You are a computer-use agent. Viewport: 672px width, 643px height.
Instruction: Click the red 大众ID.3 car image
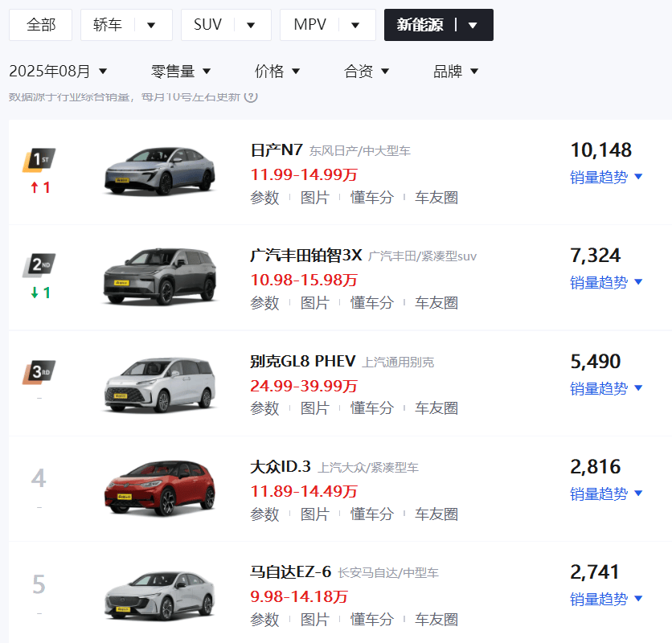coord(160,488)
